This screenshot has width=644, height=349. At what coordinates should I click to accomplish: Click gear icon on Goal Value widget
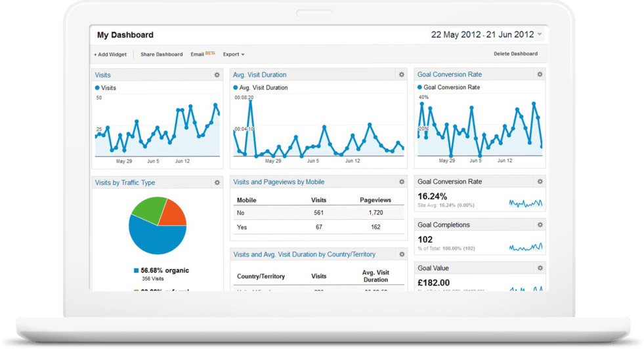[x=540, y=268]
